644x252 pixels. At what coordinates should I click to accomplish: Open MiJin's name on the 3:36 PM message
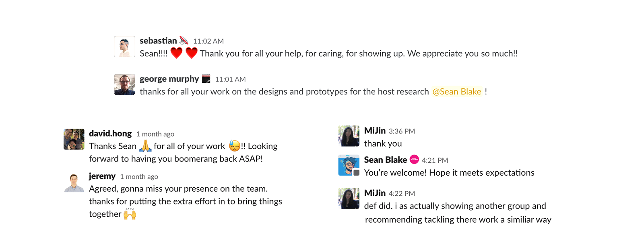pos(375,131)
